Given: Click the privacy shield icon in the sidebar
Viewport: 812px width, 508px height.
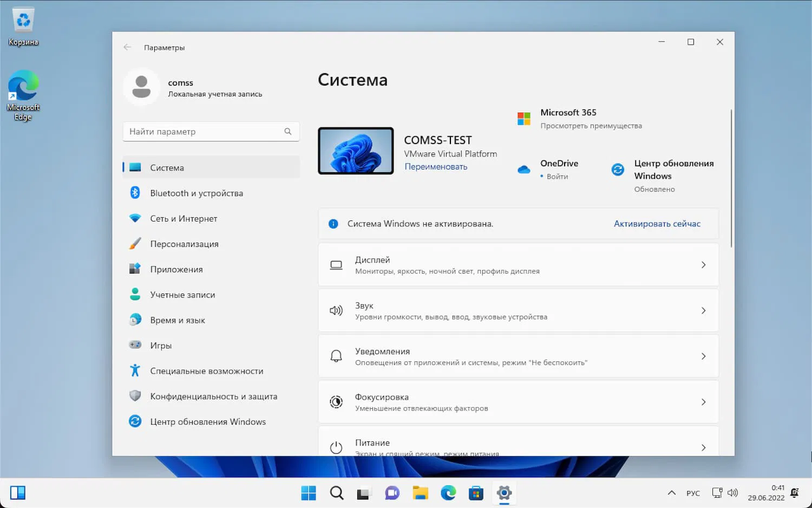Looking at the screenshot, I should pos(135,396).
